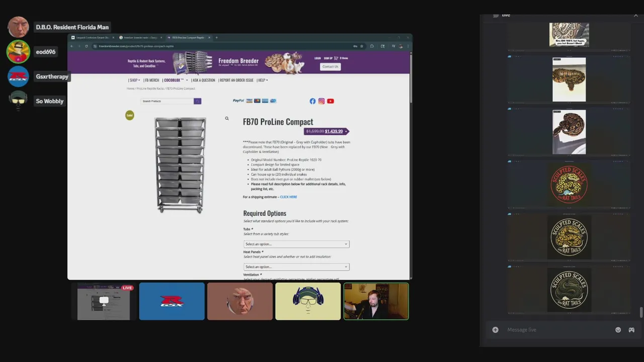Switch to the first browser tab
This screenshot has height=362, width=644.
point(92,38)
